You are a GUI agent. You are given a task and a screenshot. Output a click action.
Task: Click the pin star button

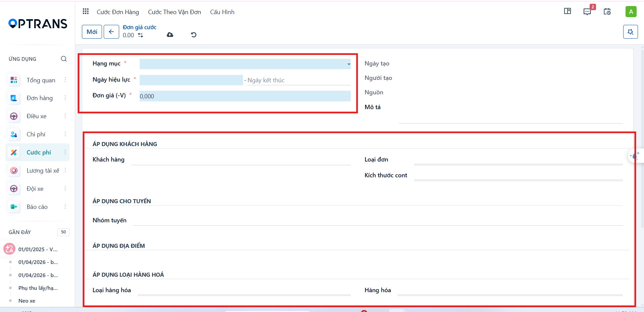pyautogui.click(x=631, y=32)
